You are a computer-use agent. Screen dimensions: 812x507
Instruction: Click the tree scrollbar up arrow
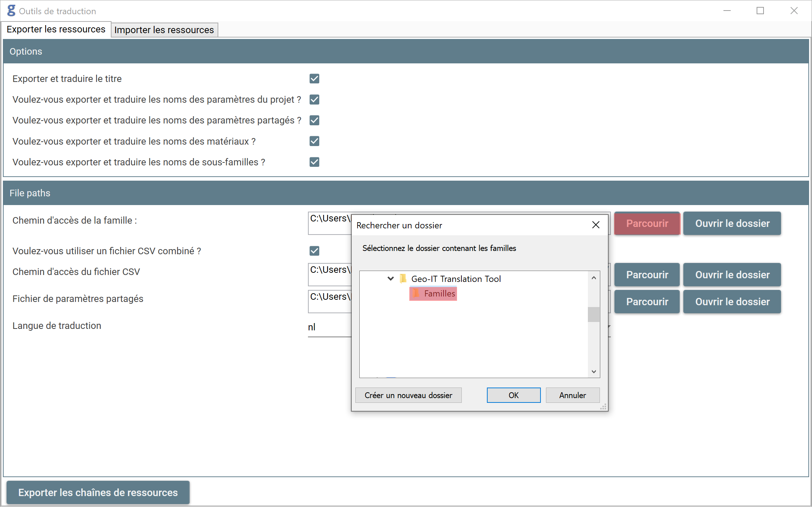pos(594,278)
